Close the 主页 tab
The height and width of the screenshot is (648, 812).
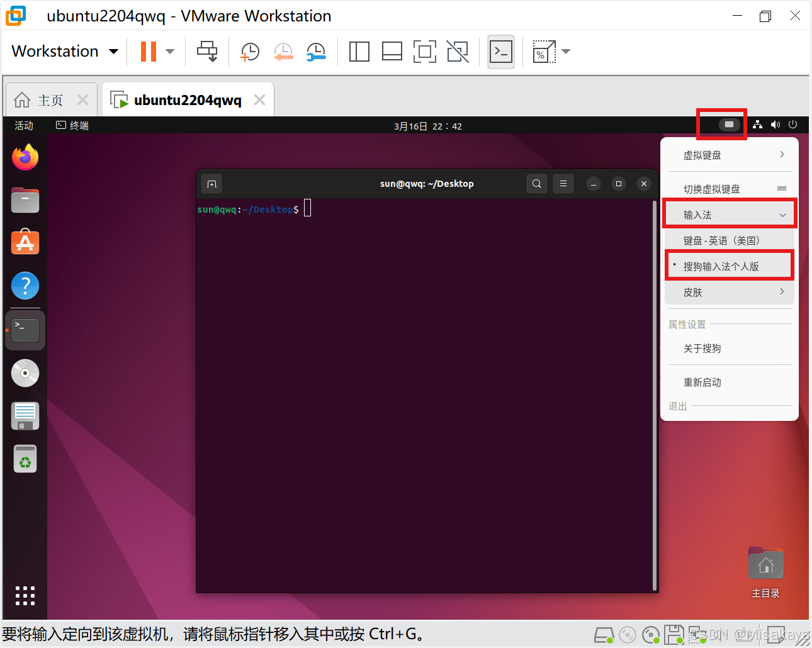pyautogui.click(x=82, y=99)
